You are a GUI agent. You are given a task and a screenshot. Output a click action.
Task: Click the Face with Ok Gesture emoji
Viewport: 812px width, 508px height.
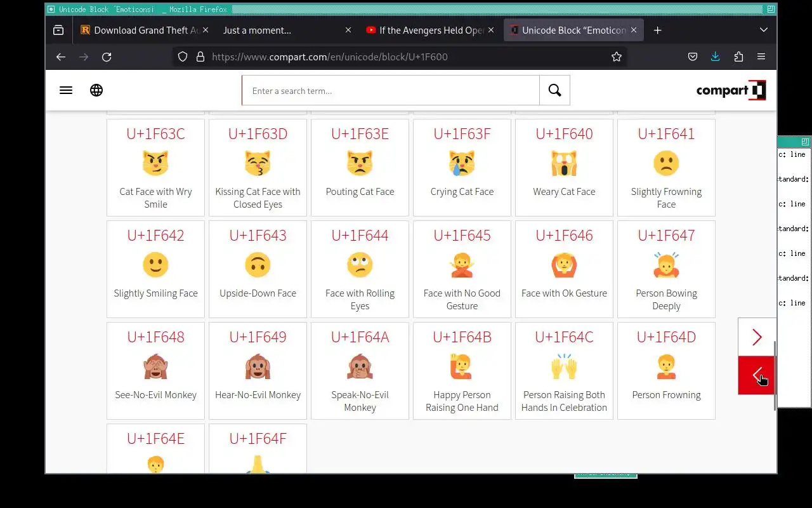564,265
